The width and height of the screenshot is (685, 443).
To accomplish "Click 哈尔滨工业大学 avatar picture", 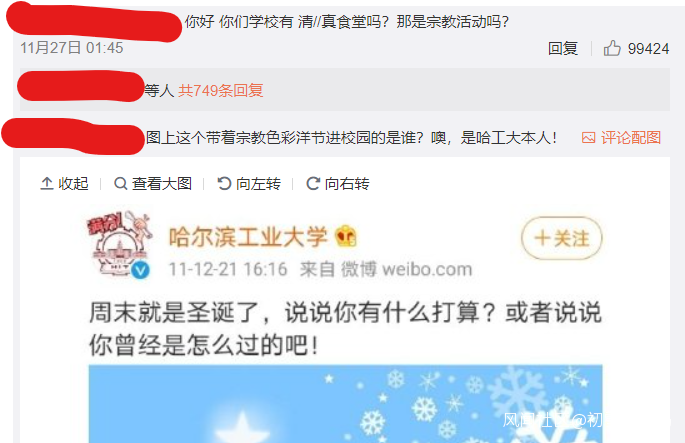I will [119, 244].
